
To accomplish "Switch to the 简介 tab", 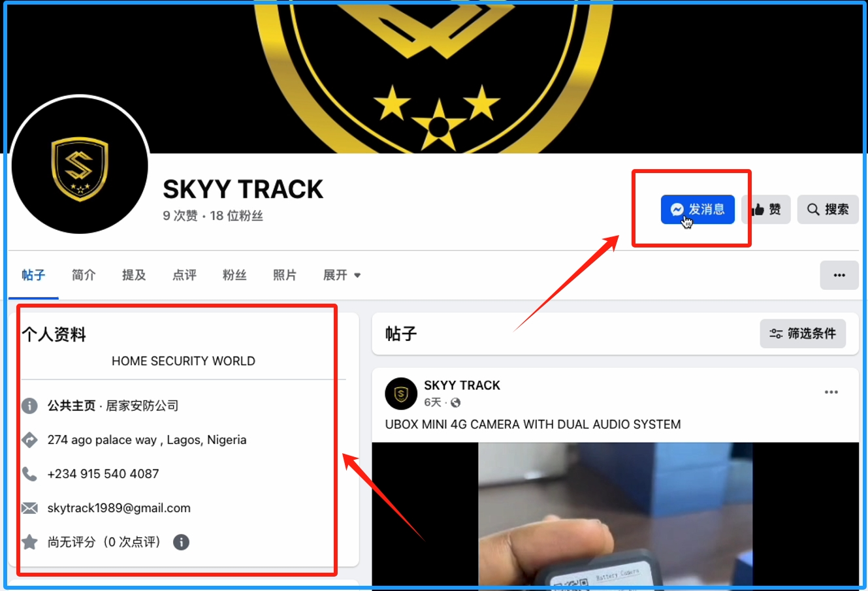I will (84, 276).
